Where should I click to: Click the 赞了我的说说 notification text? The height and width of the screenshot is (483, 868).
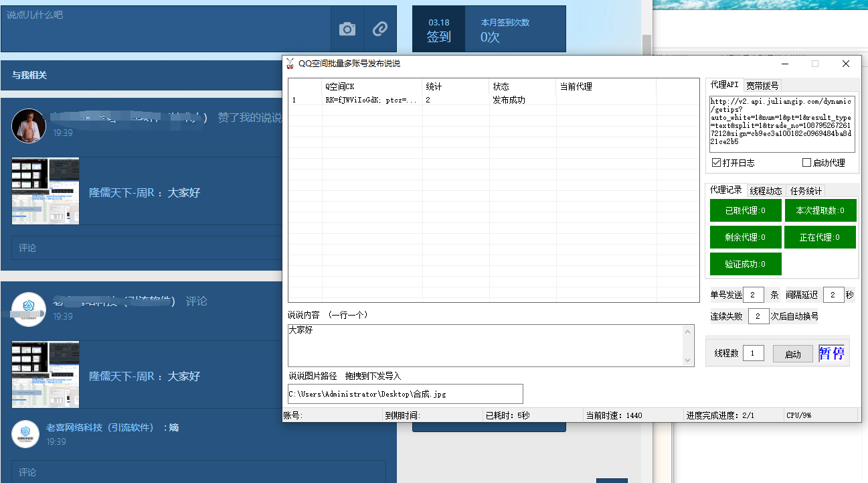[x=250, y=118]
